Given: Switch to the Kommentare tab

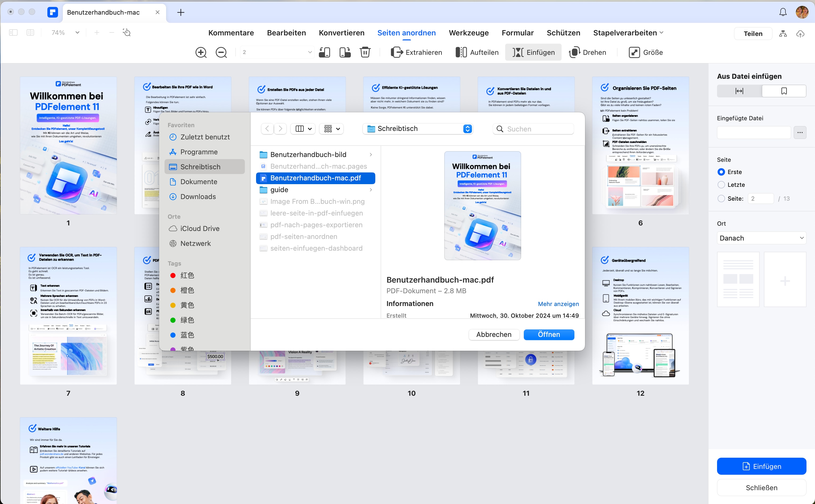Looking at the screenshot, I should pyautogui.click(x=231, y=33).
